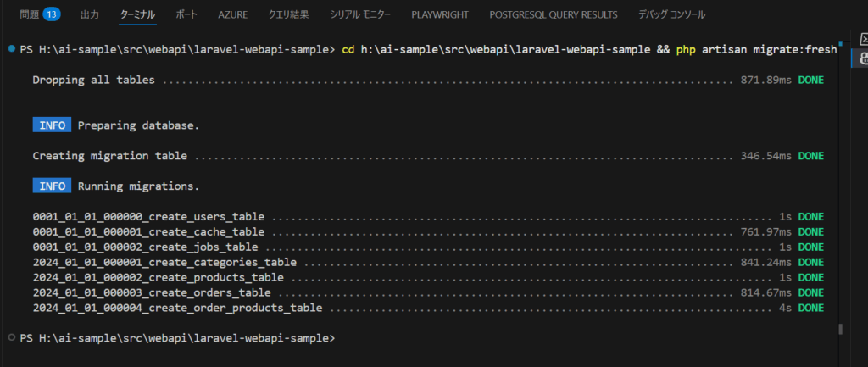Switch to POSTGRESQL QUERY RESULTS tab
Viewport: 868px width, 367px height.
[x=553, y=15]
